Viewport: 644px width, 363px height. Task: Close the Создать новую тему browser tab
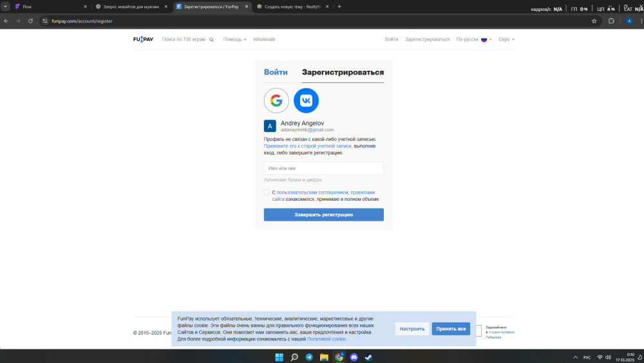pyautogui.click(x=327, y=6)
